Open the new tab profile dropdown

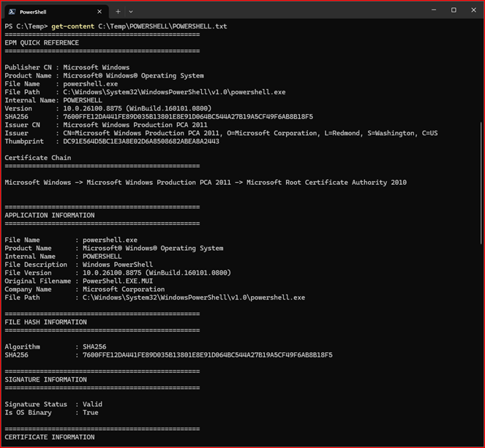coord(131,12)
